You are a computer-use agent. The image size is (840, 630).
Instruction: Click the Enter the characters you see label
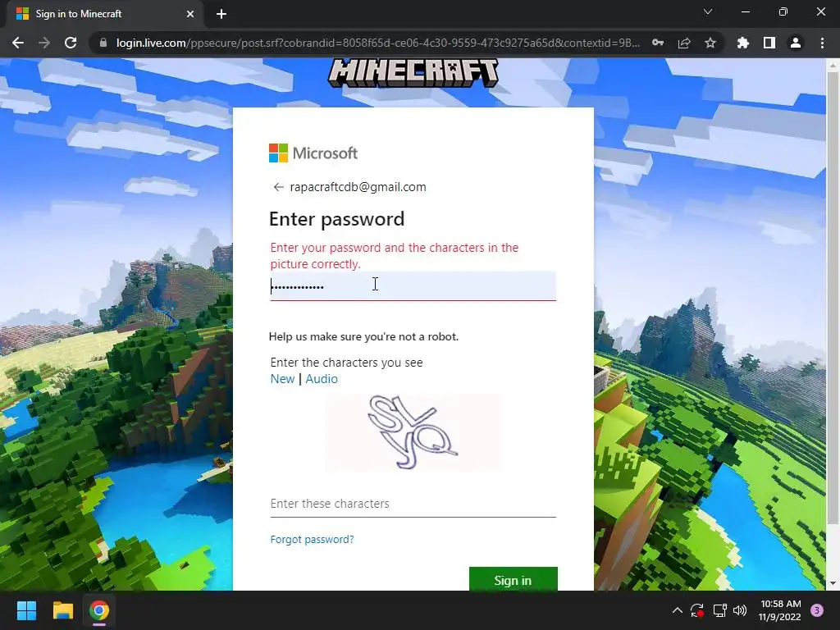coord(347,363)
